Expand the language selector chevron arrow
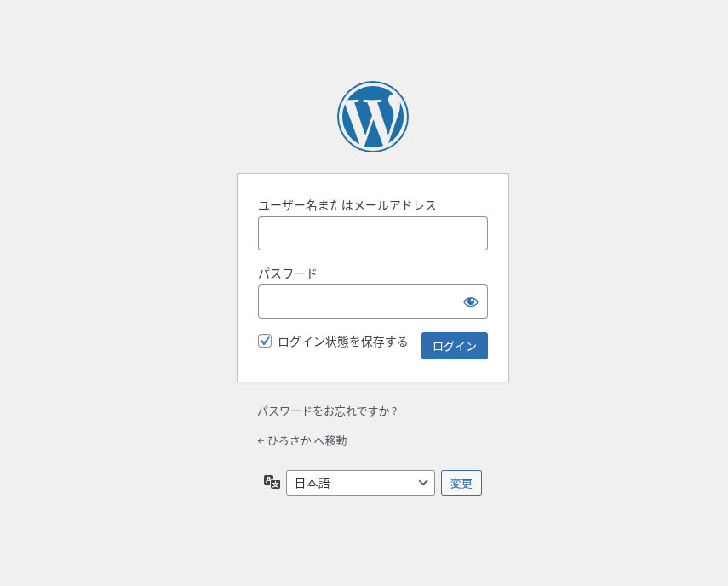 pyautogui.click(x=423, y=483)
